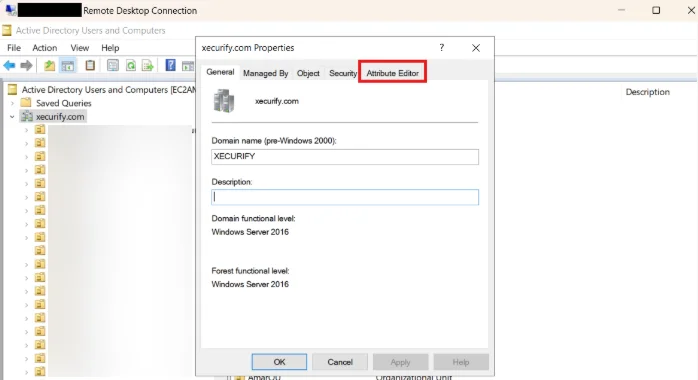Switch to the General tab
This screenshot has height=380, width=698.
click(x=220, y=72)
